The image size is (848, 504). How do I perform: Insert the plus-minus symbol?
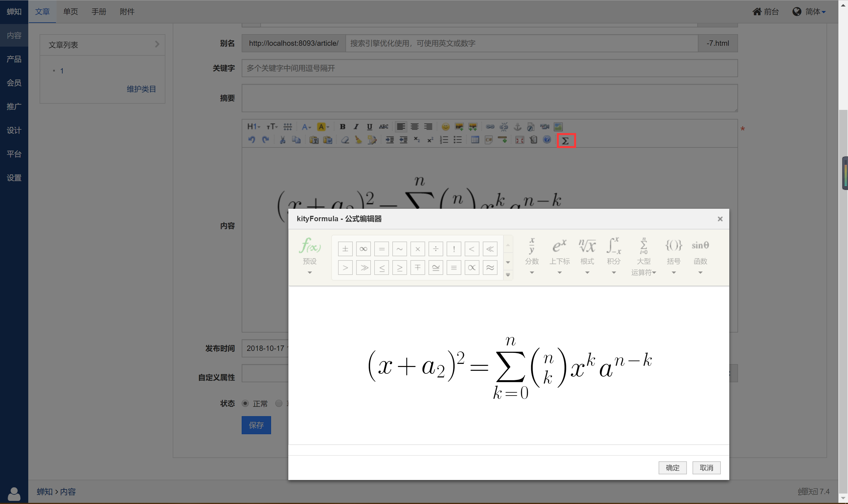[x=345, y=249]
